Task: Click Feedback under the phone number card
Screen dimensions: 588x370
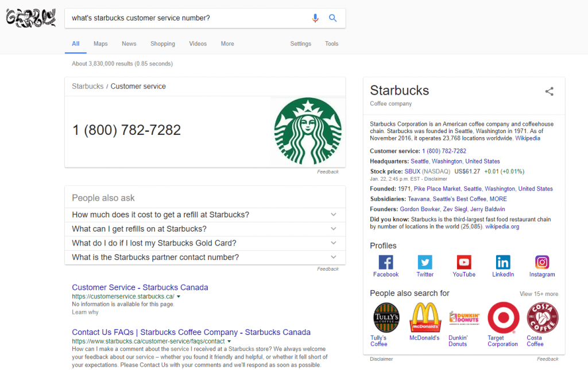Action: click(328, 172)
